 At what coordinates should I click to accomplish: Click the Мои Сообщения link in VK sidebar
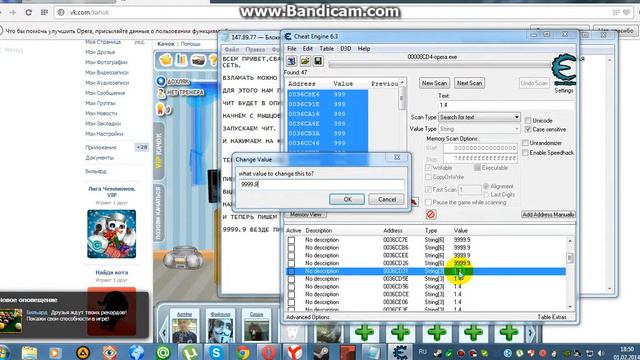point(105,93)
